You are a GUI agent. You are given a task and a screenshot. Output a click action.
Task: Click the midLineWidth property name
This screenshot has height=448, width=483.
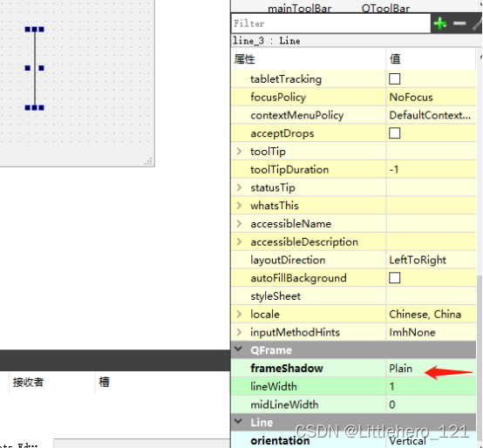pos(284,404)
